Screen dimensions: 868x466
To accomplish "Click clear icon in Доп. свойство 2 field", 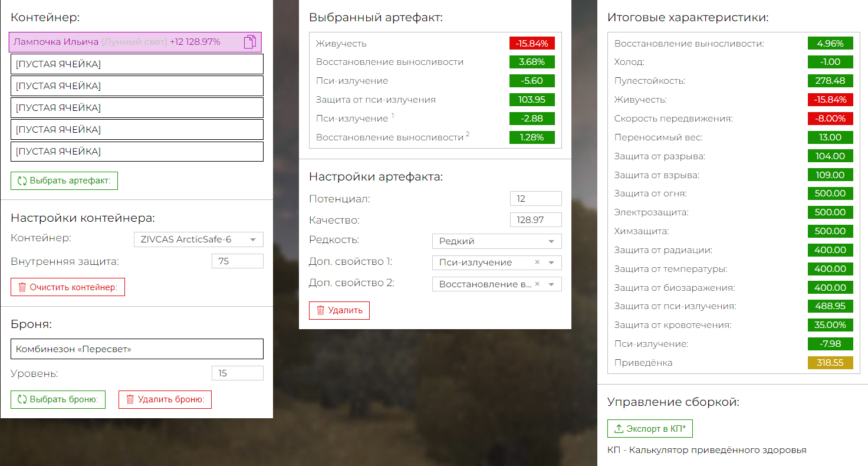I will click(537, 284).
